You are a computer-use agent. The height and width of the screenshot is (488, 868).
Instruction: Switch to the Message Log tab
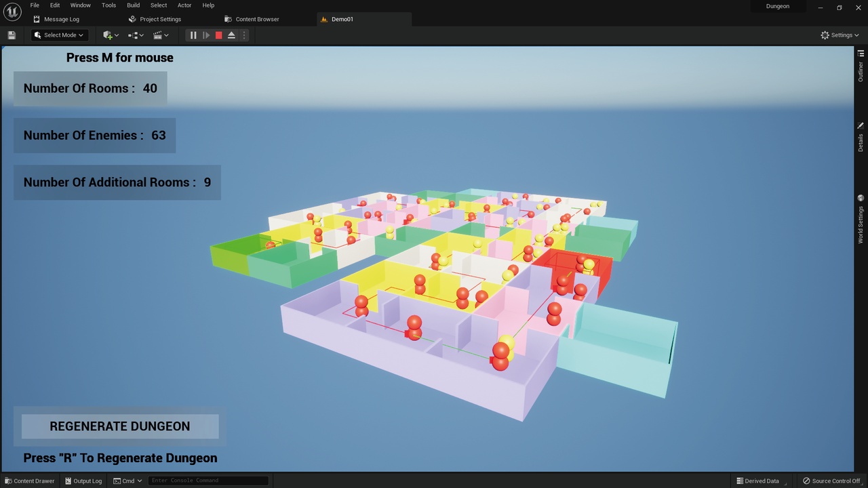click(x=57, y=19)
